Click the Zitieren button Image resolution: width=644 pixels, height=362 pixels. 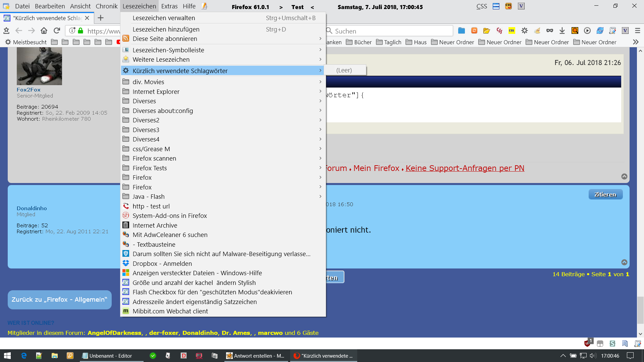pos(605,194)
